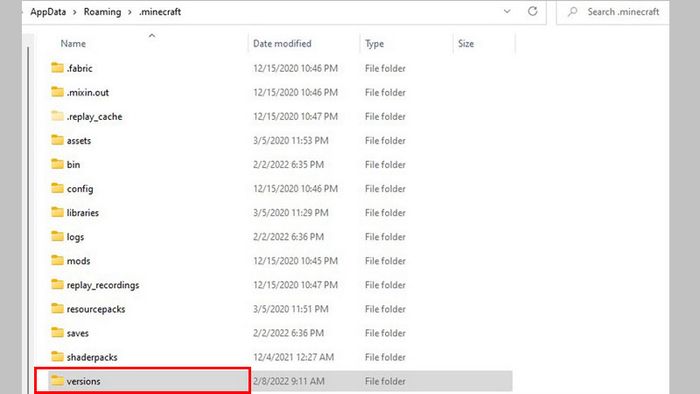Select the config folder name
Image resolution: width=700 pixels, height=394 pixels.
[x=80, y=189]
